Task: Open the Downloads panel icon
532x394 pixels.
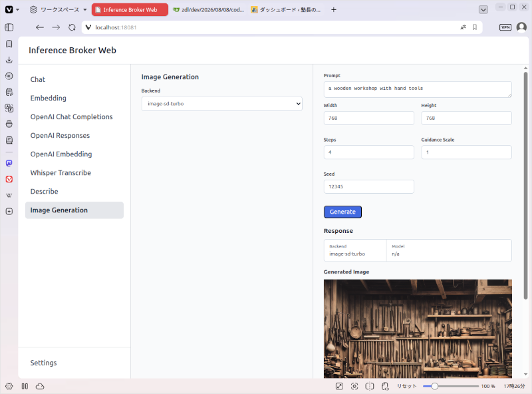Action: [x=9, y=60]
